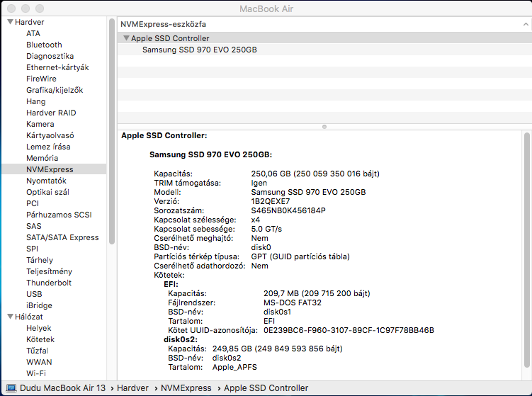Click the NVMExpress-eszközfa column header
532x396 pixels.
click(x=324, y=24)
